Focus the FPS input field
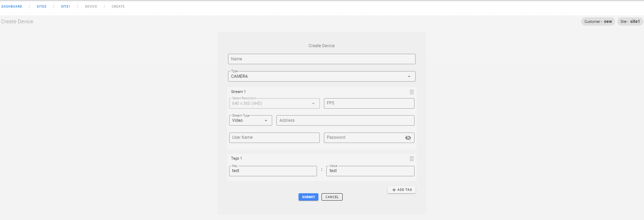The width and height of the screenshot is (644, 220). click(x=369, y=103)
